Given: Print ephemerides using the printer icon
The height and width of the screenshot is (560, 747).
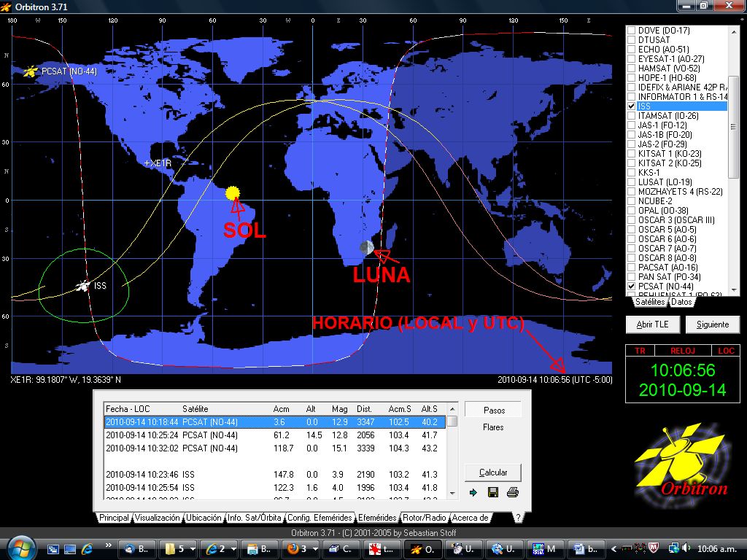Looking at the screenshot, I should tap(513, 492).
